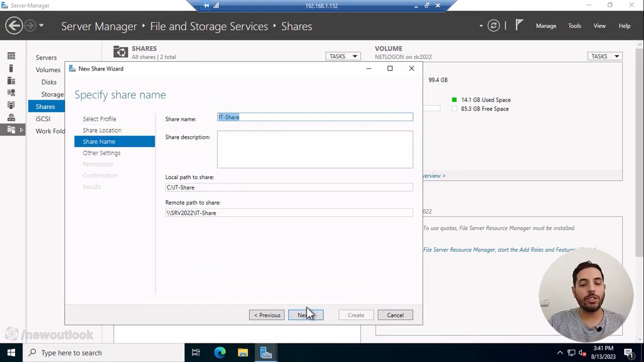This screenshot has width=644, height=362.
Task: Click the 85.3 GB Free Space legend text
Action: coord(485,109)
